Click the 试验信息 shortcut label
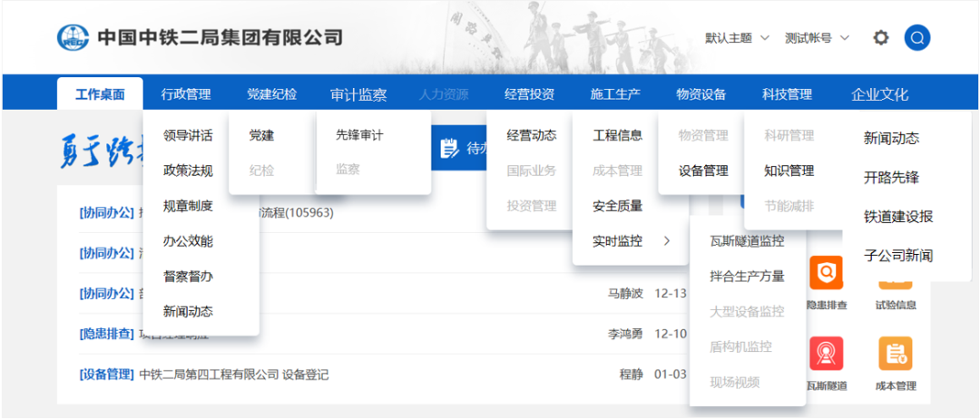 (x=896, y=306)
